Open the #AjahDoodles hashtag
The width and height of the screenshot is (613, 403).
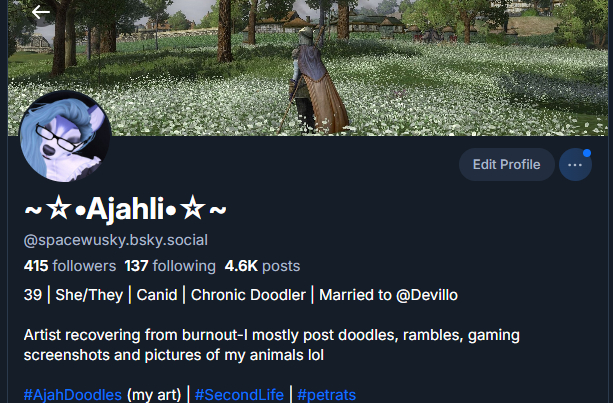coord(73,395)
